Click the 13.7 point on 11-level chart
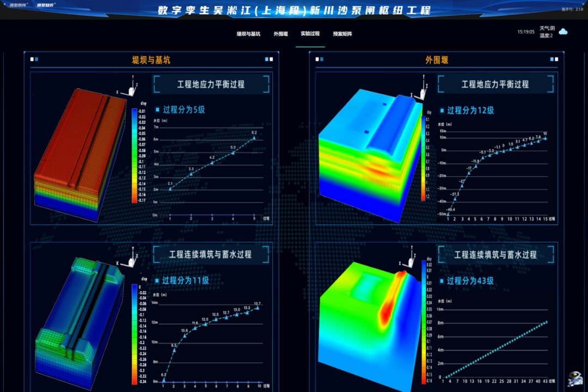588x392 pixels. tap(258, 308)
